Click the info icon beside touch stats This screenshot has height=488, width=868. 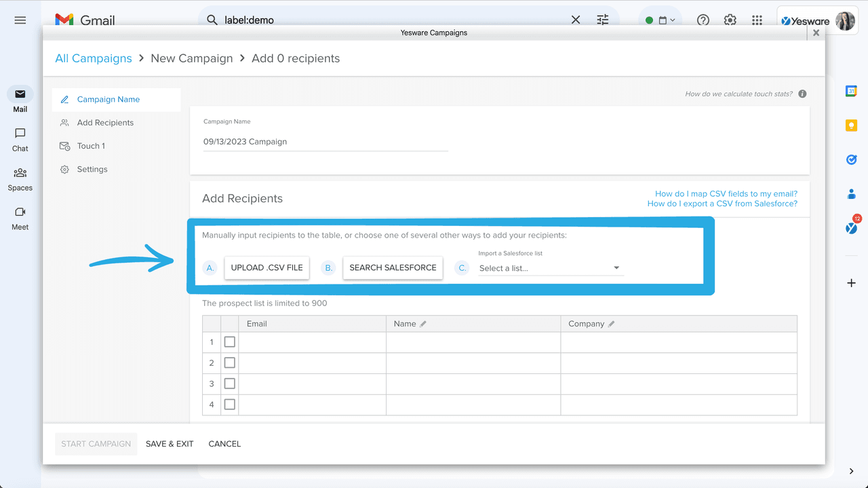click(802, 94)
